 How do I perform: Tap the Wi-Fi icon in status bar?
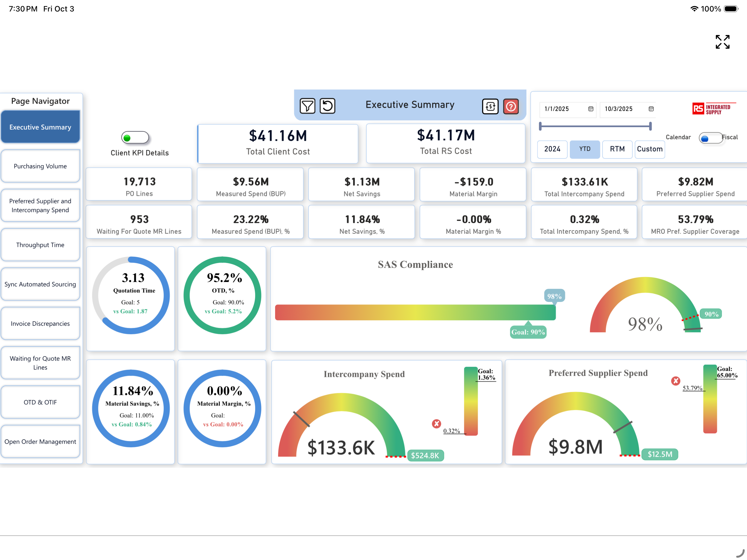[x=694, y=9]
